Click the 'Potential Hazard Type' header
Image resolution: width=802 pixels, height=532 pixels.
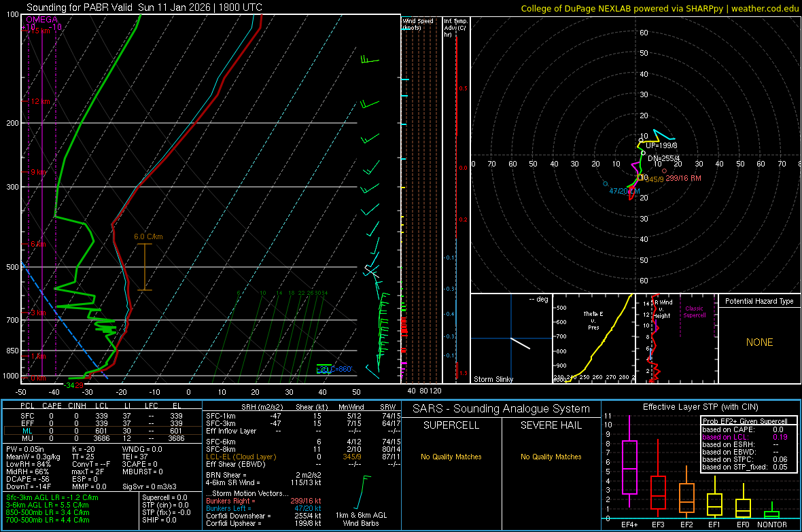[759, 301]
